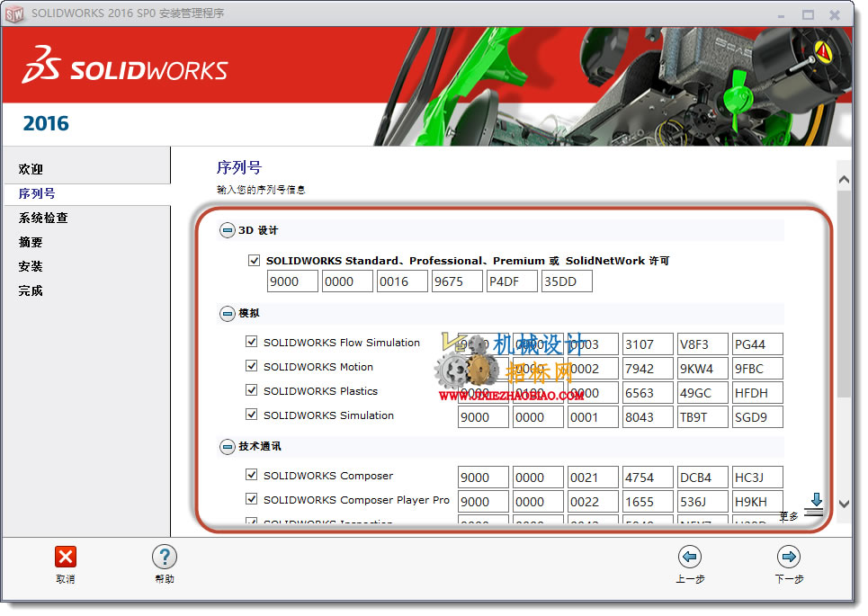Click the scrollbar down arrow
Screen dimensions: 868x616
click(845, 504)
